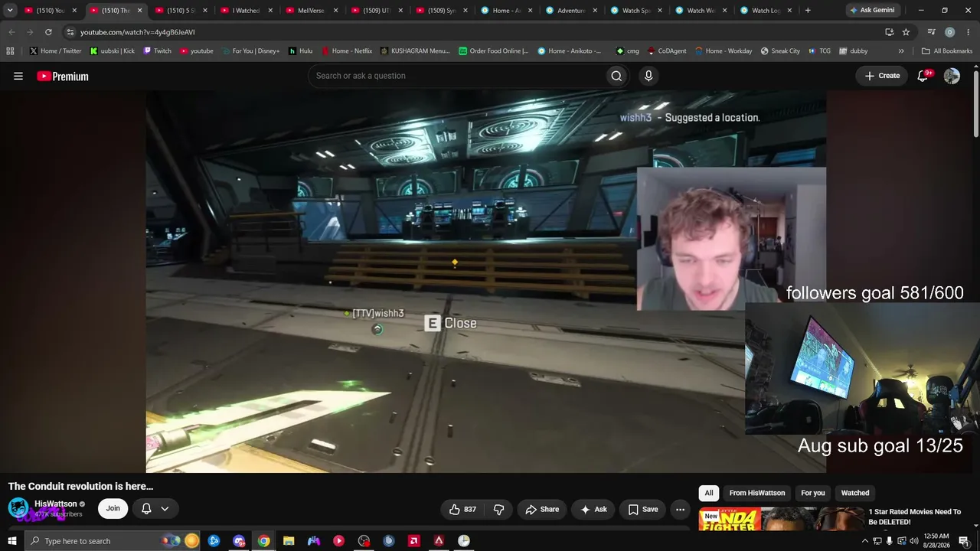The width and height of the screenshot is (980, 551).
Task: Open the tab search dropdown in Chrome
Action: (x=10, y=11)
